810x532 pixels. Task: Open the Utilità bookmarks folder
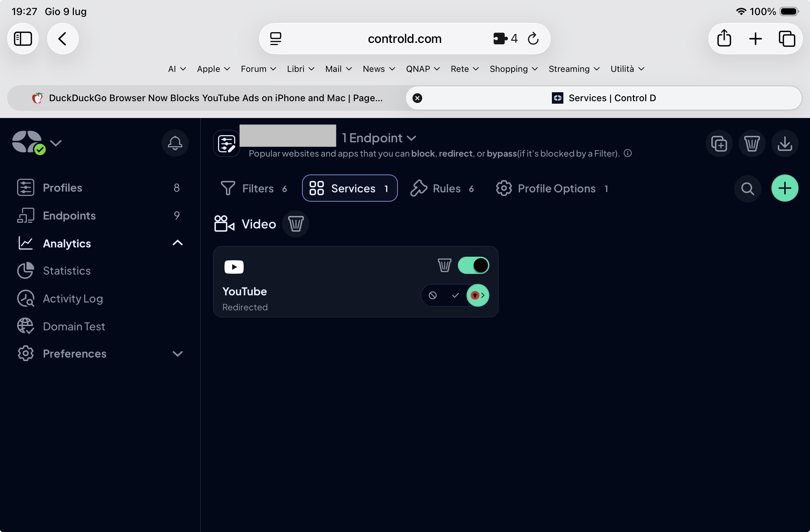click(627, 69)
